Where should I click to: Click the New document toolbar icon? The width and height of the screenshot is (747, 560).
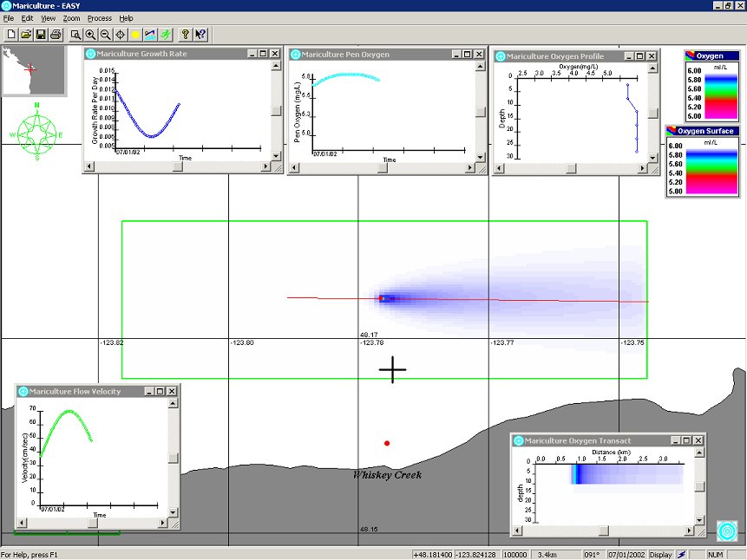[11, 35]
